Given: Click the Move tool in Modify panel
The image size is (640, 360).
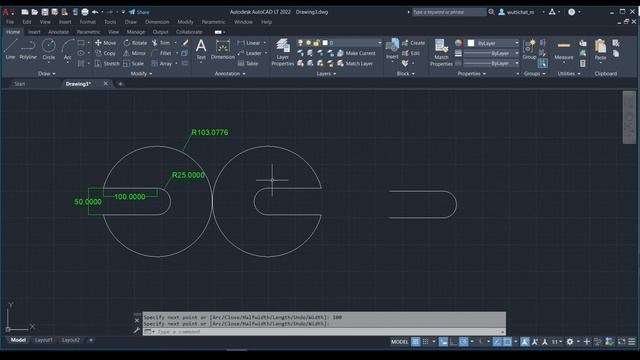Looking at the screenshot, I should (105, 43).
